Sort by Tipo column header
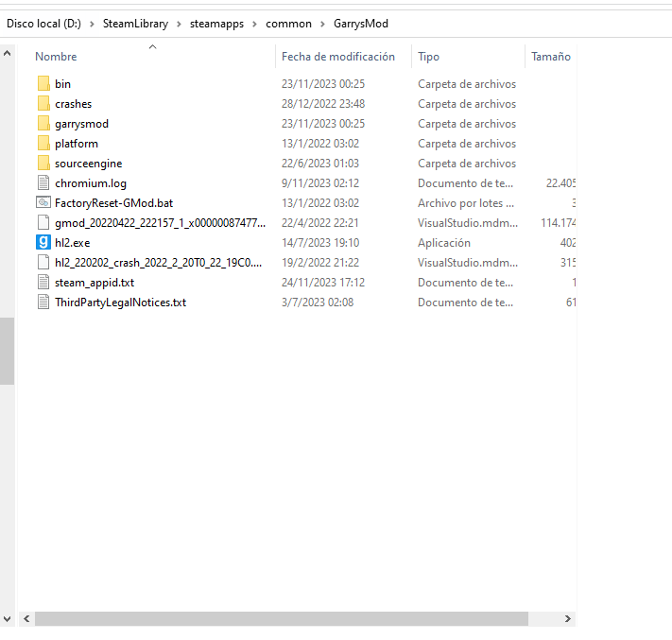 pos(428,57)
